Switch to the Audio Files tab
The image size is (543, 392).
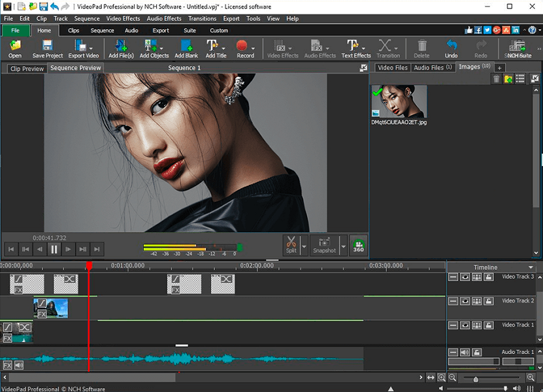[x=433, y=67]
